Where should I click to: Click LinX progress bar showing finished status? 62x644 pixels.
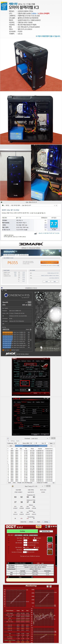(31, 446)
